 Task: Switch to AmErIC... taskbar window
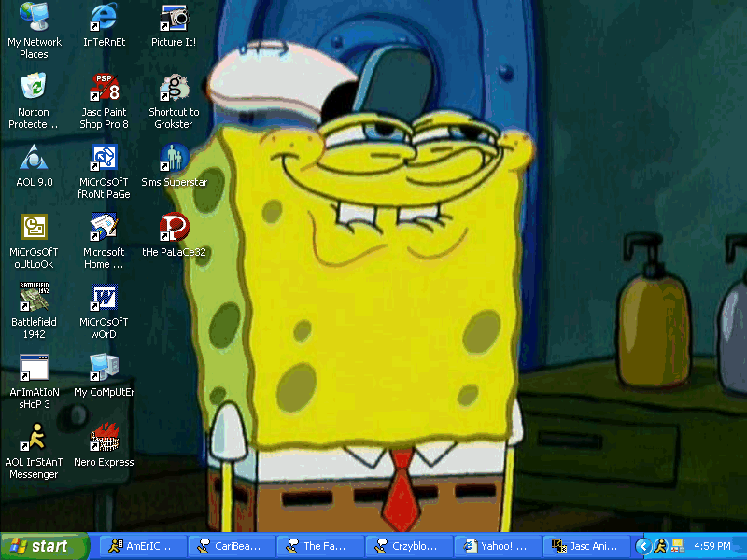[143, 546]
